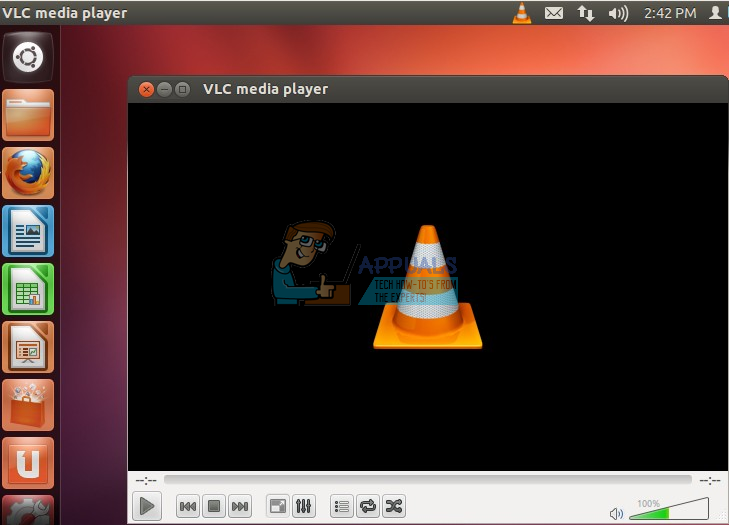Open the mail messaging indicator menu
The height and width of the screenshot is (525, 729).
click(x=553, y=13)
